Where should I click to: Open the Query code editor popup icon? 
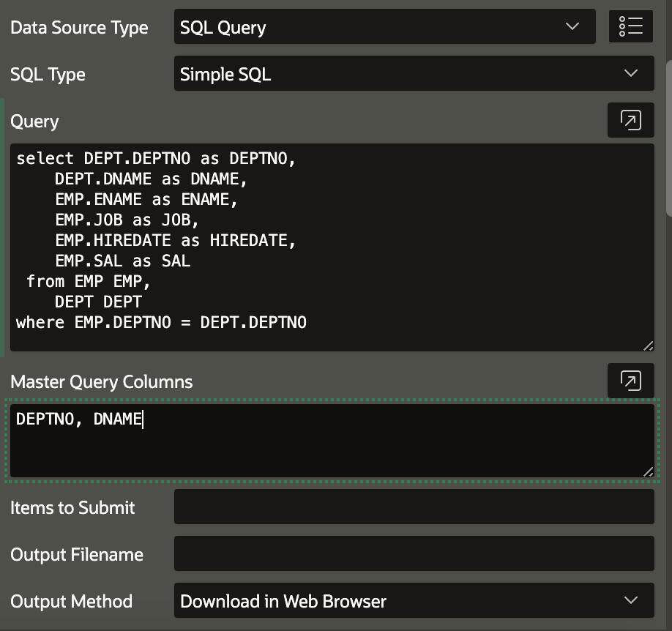pos(630,120)
